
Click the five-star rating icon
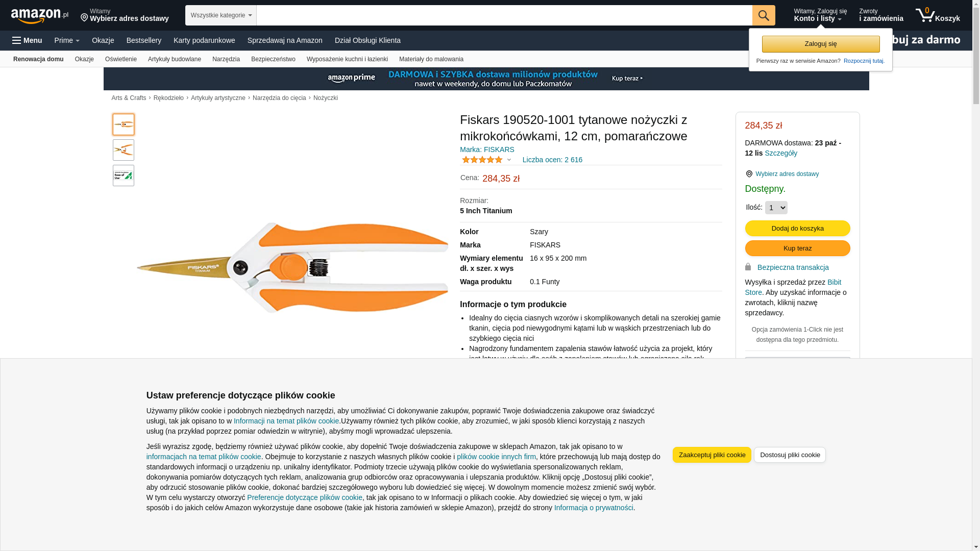coord(482,160)
